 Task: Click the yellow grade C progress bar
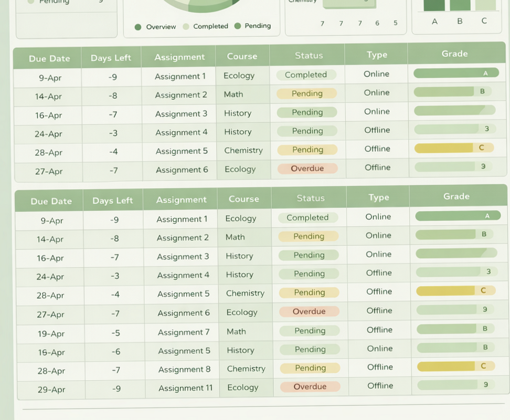coord(455,148)
